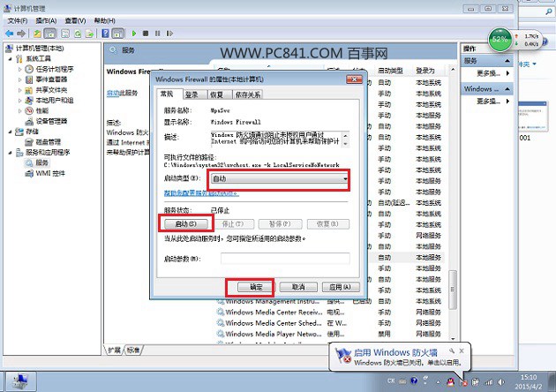Select Windows Media Player Network service row
The image size is (556, 392).
tap(330, 334)
